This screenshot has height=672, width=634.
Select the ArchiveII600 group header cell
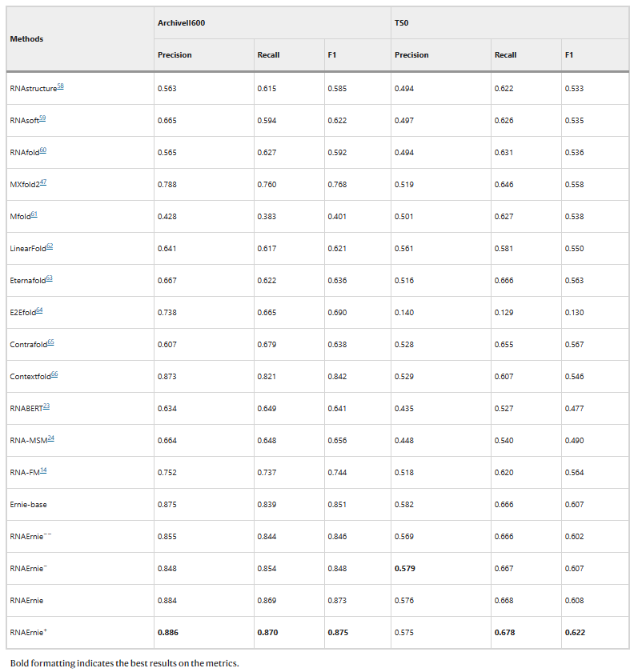coord(181,23)
